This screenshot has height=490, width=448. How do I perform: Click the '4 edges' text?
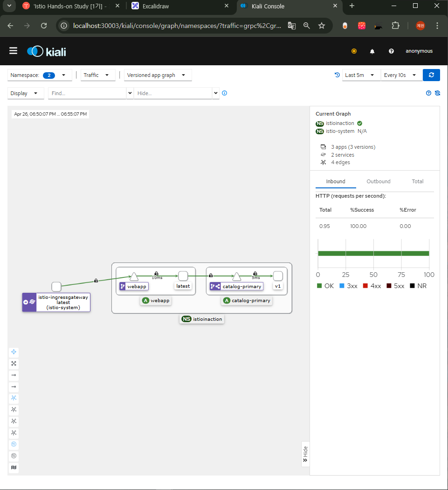(340, 162)
